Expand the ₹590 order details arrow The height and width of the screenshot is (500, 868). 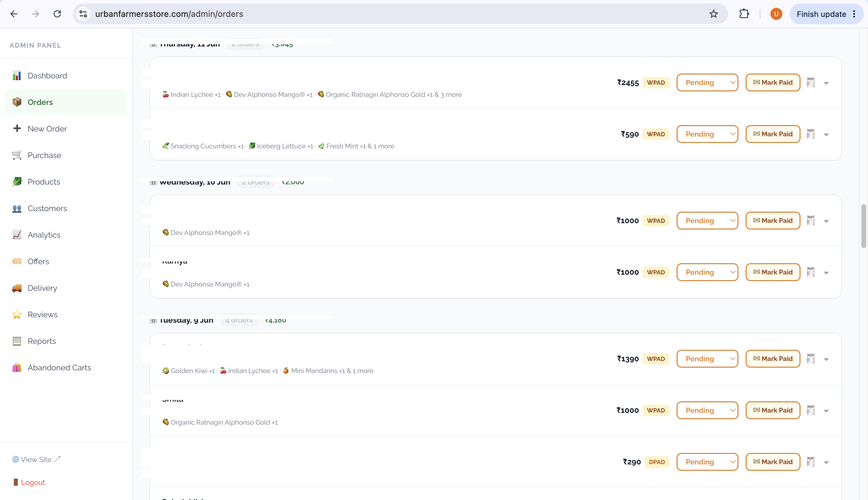(826, 134)
